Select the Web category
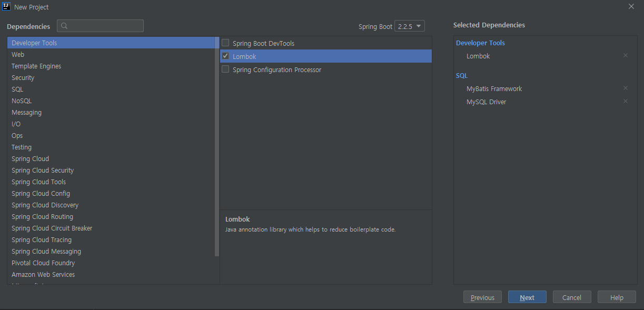The height and width of the screenshot is (310, 644). [x=111, y=54]
